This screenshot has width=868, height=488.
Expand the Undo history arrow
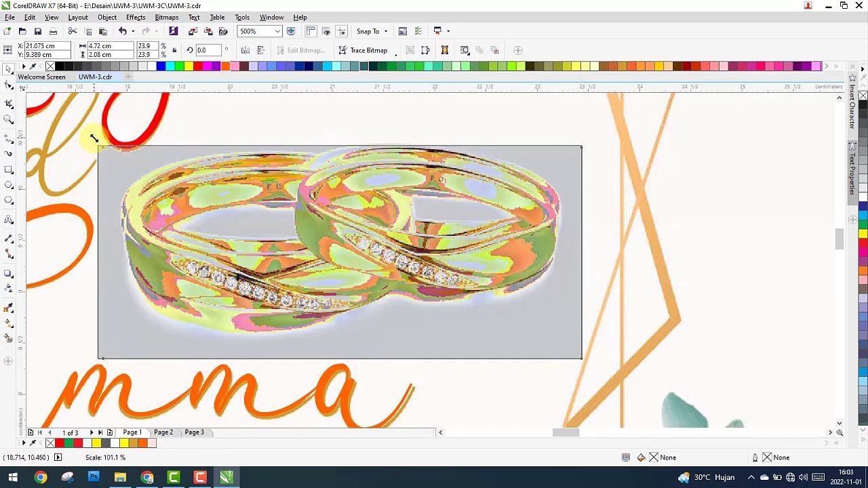coord(132,31)
